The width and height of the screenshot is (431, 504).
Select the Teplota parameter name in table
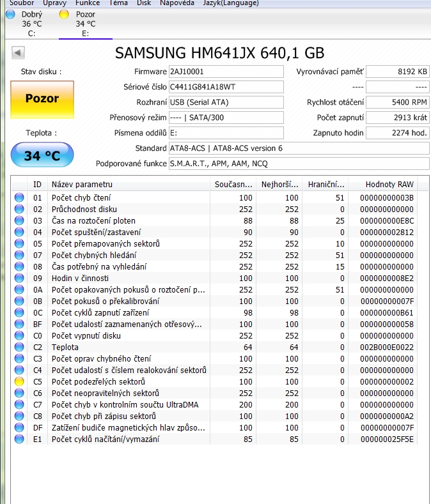[x=65, y=347]
